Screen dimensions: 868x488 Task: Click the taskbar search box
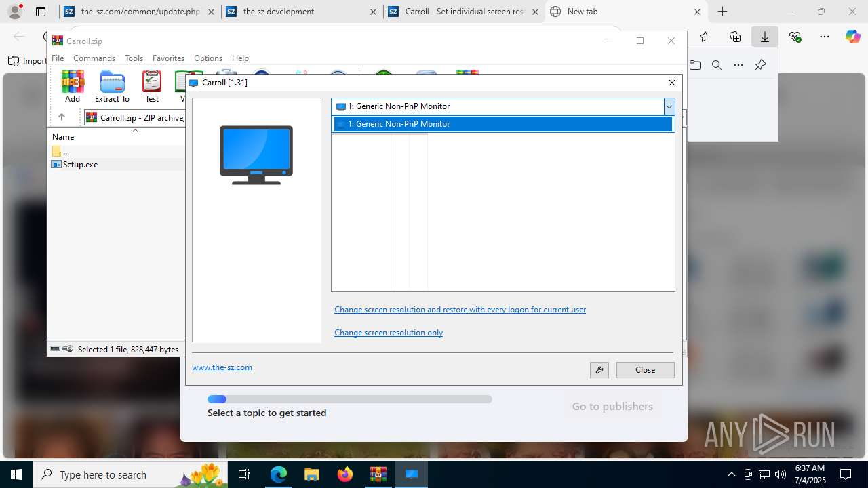(130, 474)
